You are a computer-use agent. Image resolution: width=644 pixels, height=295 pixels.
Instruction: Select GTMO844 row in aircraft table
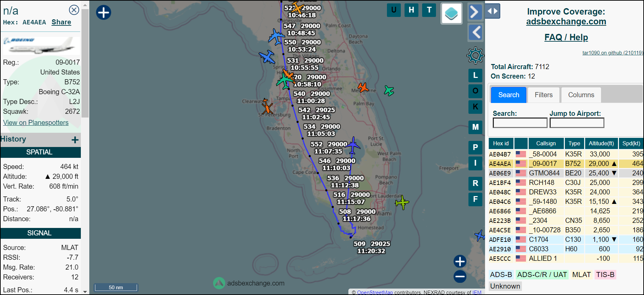point(566,173)
